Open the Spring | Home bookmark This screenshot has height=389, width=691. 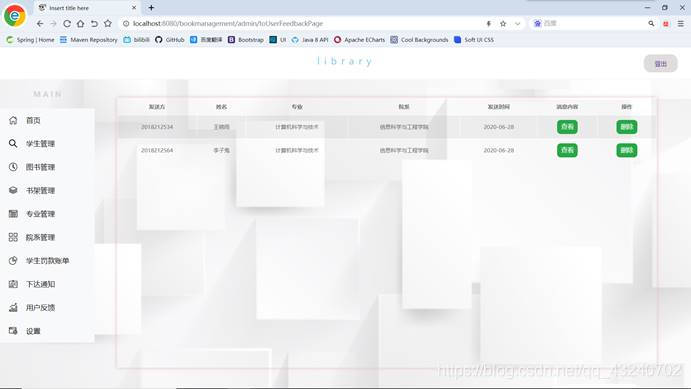click(x=30, y=40)
